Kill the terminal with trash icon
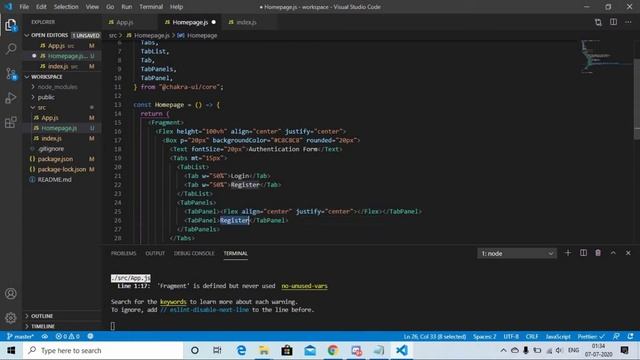 point(598,253)
